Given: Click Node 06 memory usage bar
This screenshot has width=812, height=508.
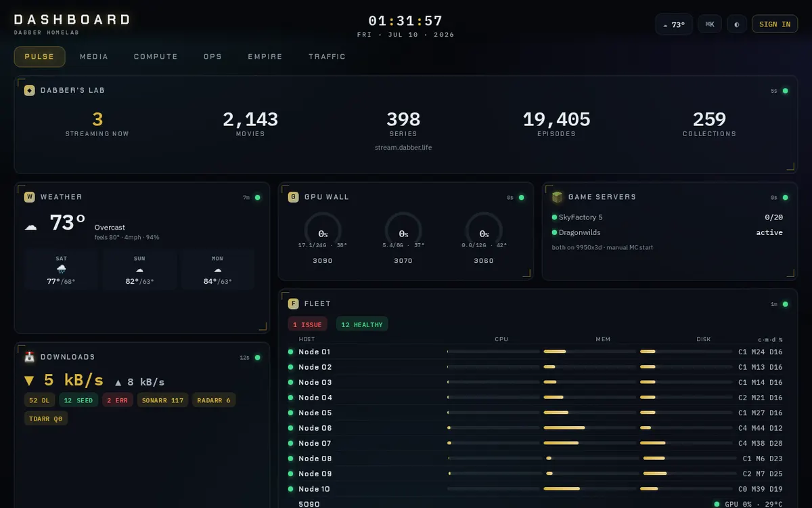Looking at the screenshot, I should click(589, 428).
